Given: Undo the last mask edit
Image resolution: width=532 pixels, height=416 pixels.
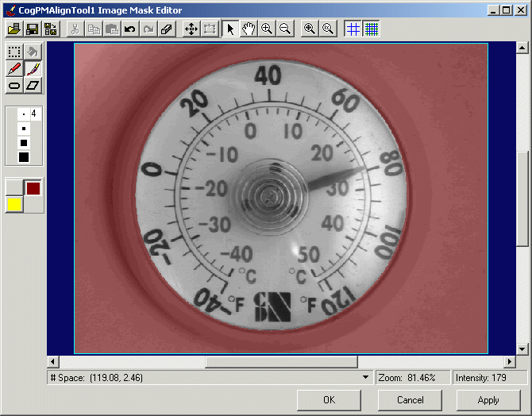Looking at the screenshot, I should pyautogui.click(x=130, y=29).
